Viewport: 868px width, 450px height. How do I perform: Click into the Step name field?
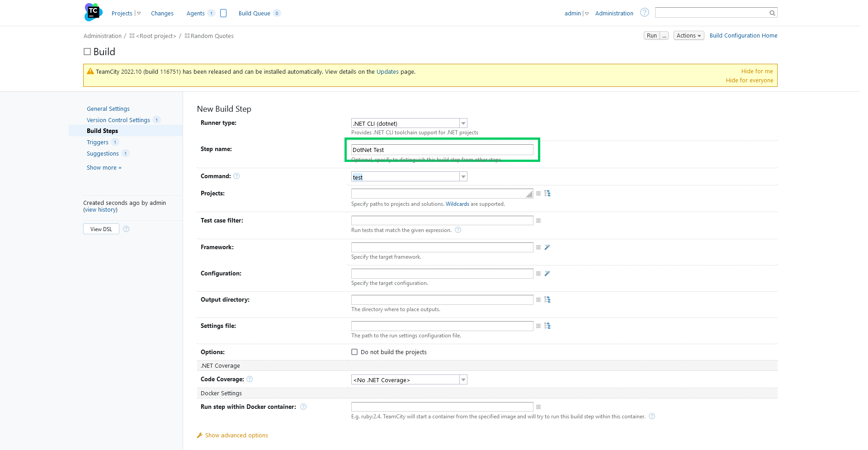click(x=442, y=150)
